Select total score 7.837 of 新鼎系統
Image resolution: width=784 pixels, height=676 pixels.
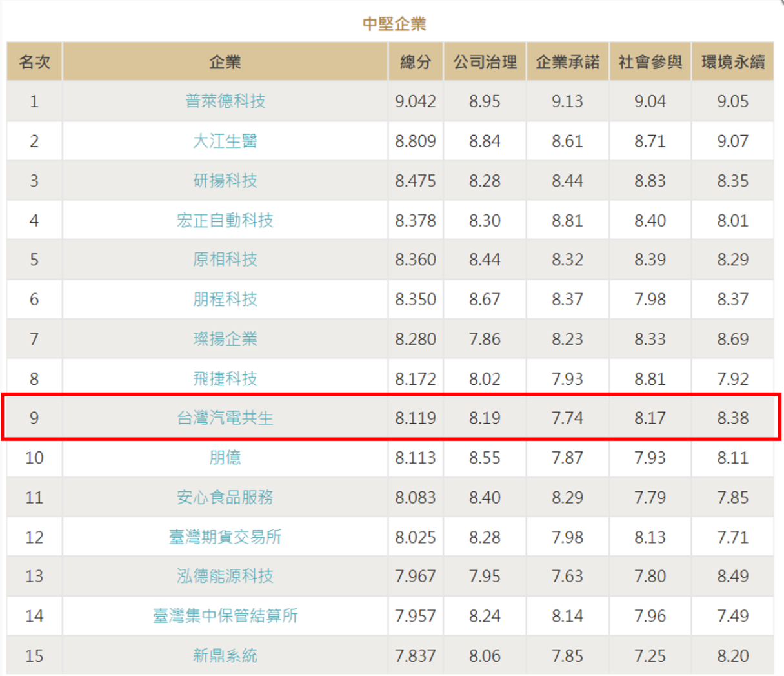(416, 656)
